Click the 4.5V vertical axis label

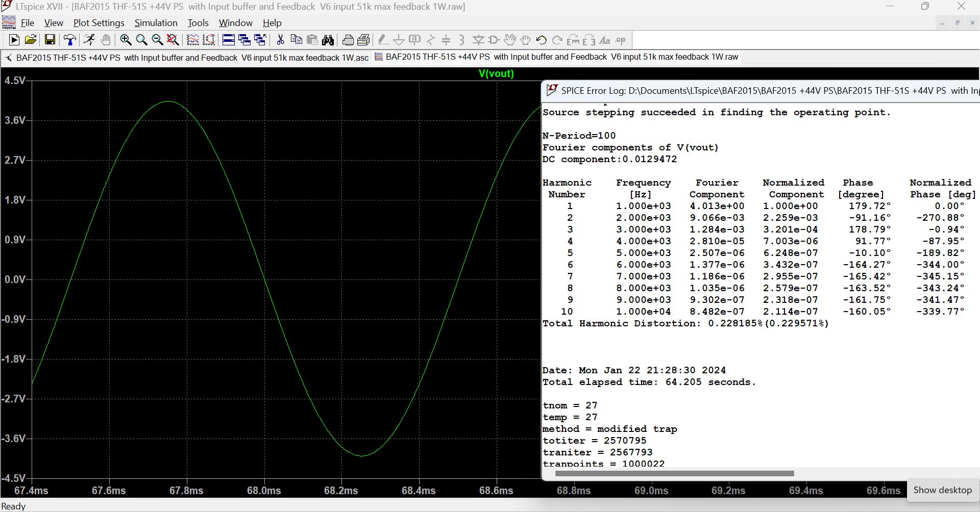point(14,81)
